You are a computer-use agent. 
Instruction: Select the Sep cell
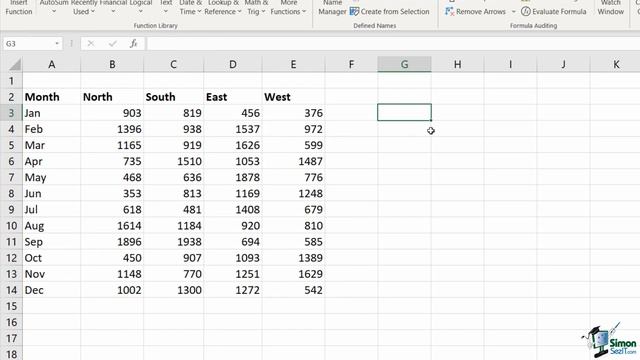(51, 242)
